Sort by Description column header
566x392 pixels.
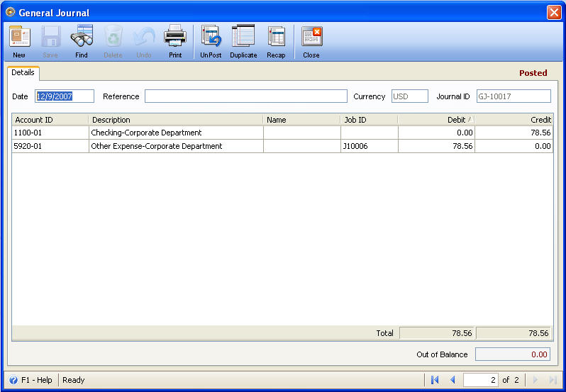click(x=176, y=120)
